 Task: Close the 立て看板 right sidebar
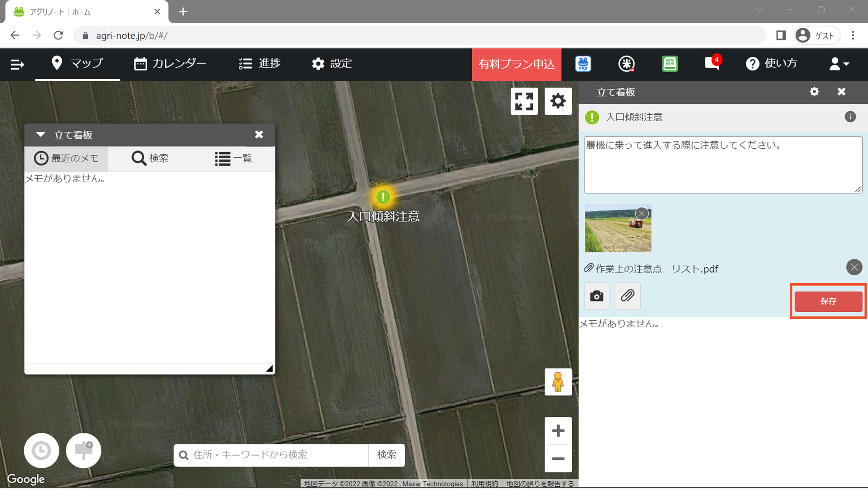(x=841, y=92)
